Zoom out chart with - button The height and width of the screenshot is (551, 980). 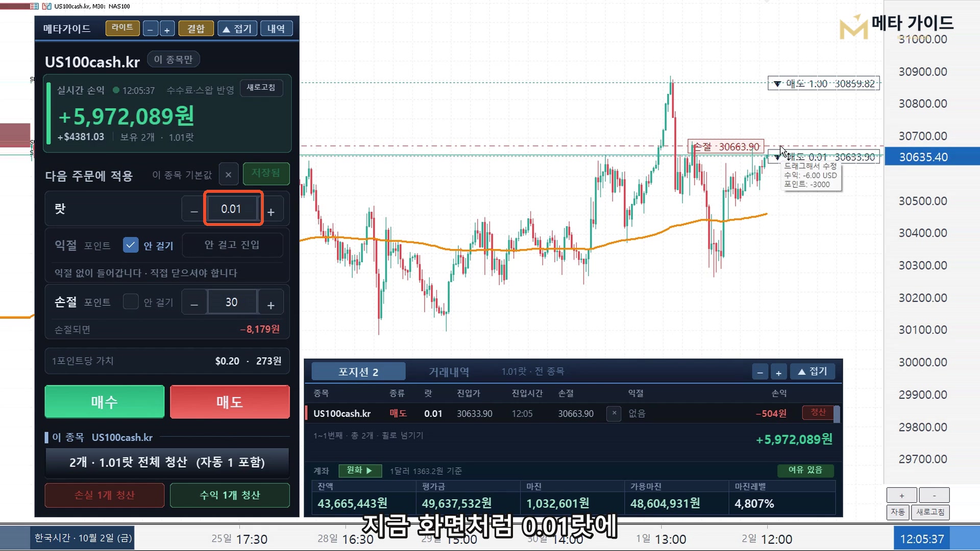934,495
